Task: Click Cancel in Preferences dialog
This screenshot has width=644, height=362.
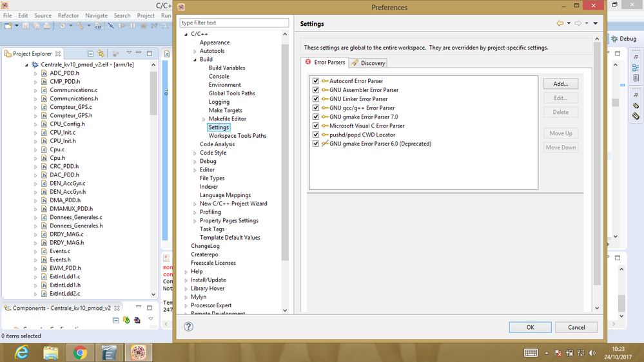Action: [576, 327]
